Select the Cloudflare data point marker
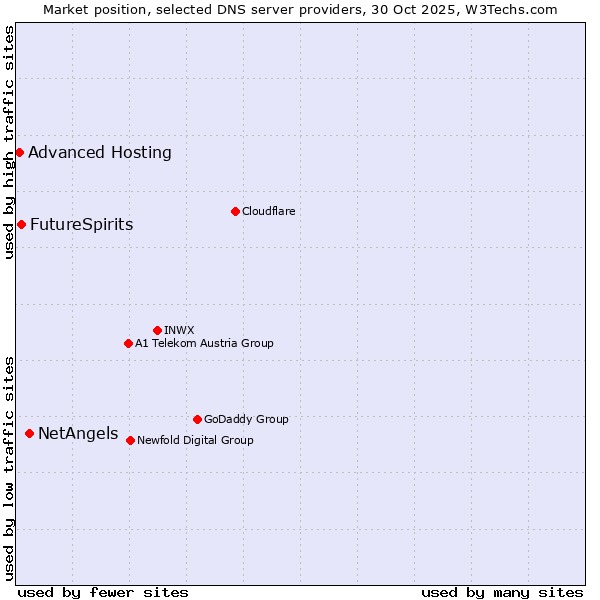Image resolution: width=600 pixels, height=600 pixels. click(235, 211)
